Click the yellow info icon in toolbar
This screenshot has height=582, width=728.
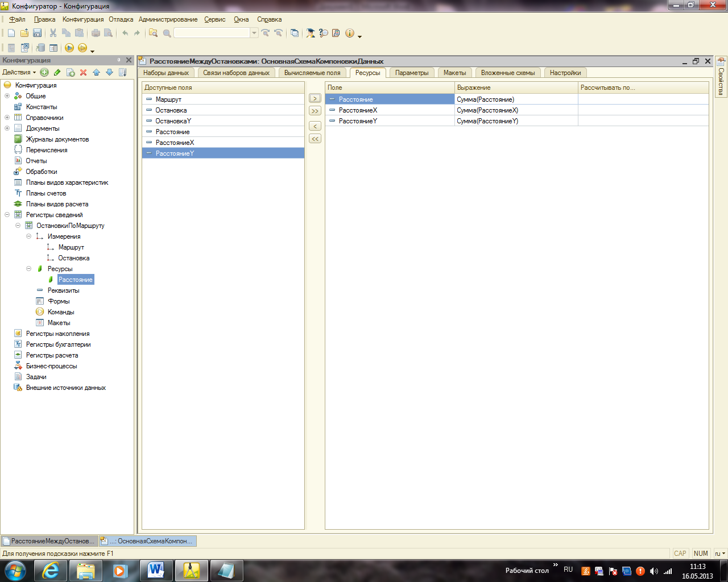click(349, 33)
